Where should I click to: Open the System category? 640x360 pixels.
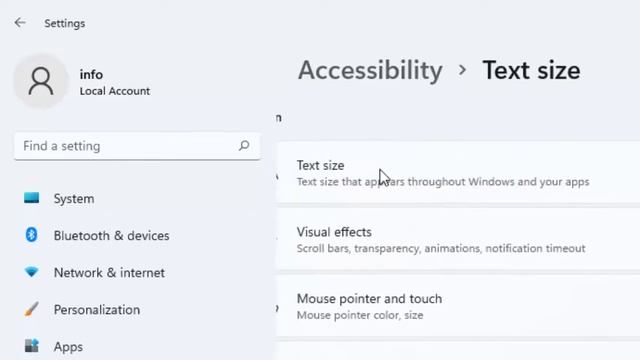(74, 199)
